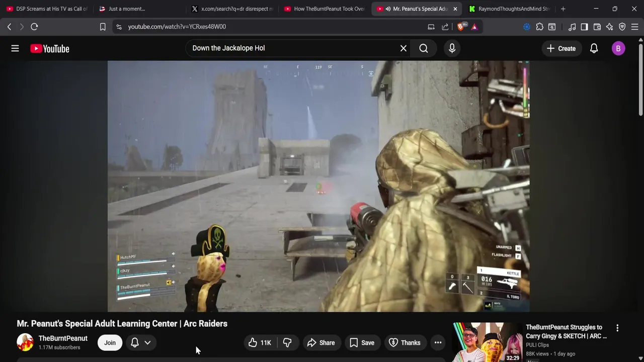Viewport: 644px width, 362px height.
Task: Toggle channel notification bell for TheBurntPeanut
Action: click(135, 343)
